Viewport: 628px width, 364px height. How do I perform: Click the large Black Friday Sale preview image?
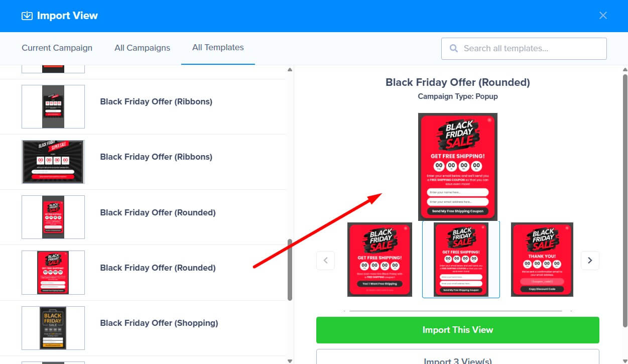coord(458,167)
